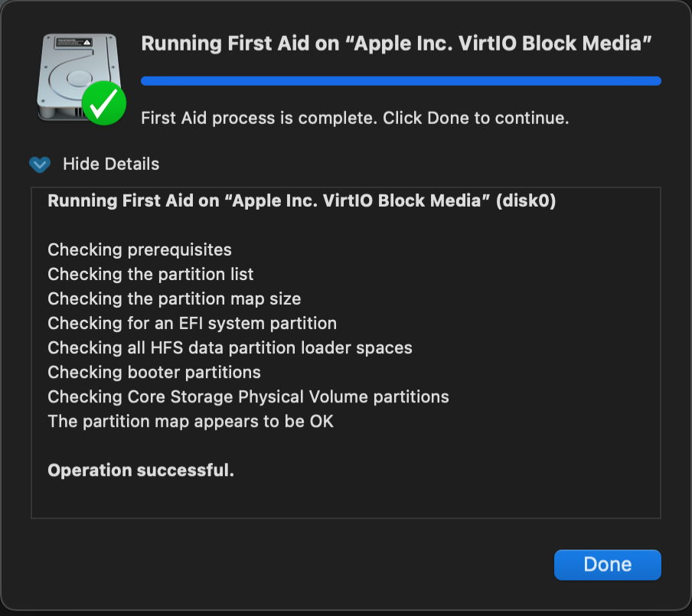The image size is (692, 616).
Task: Click Done to dismiss the dialog
Action: tap(607, 564)
